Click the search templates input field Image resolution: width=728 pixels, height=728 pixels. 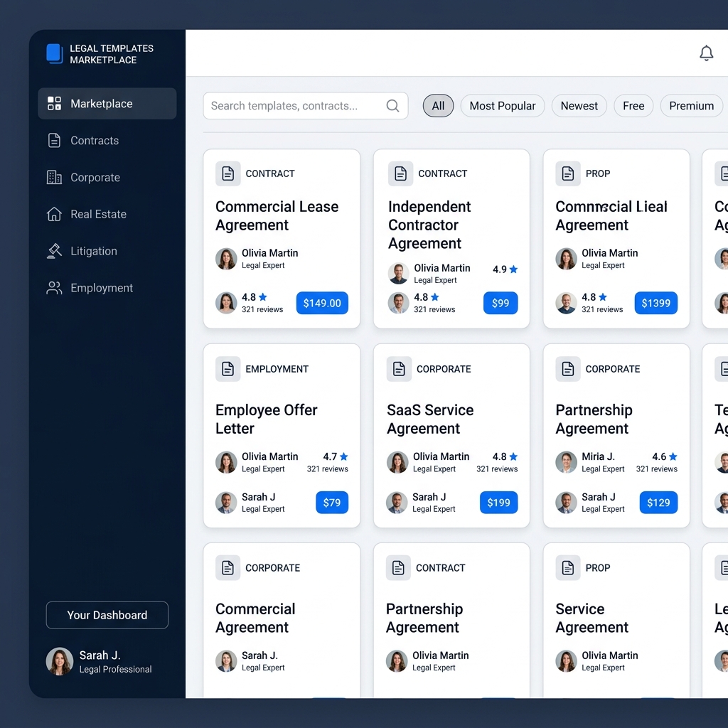point(306,106)
